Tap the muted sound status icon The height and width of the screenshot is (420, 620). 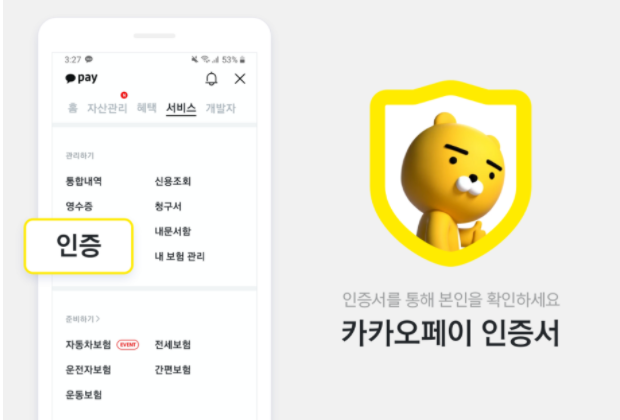click(195, 59)
